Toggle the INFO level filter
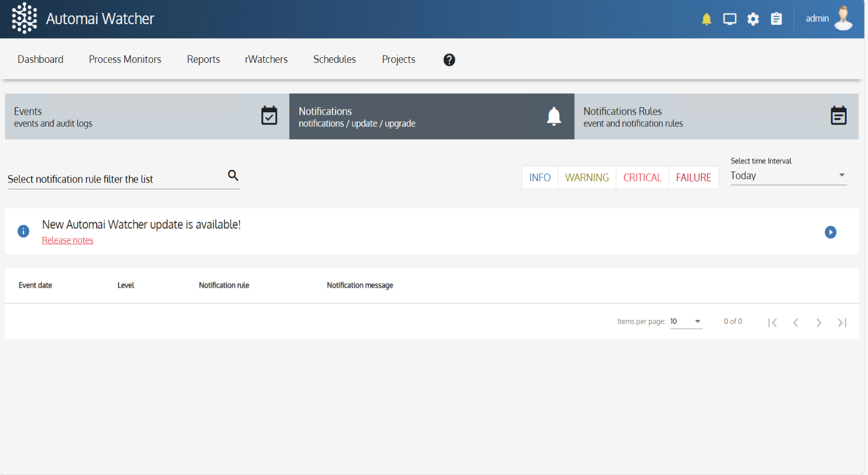This screenshot has height=475, width=868. coord(540,177)
